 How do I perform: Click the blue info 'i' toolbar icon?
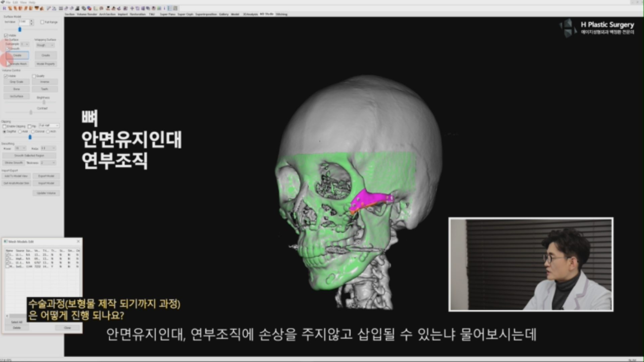click(164, 8)
